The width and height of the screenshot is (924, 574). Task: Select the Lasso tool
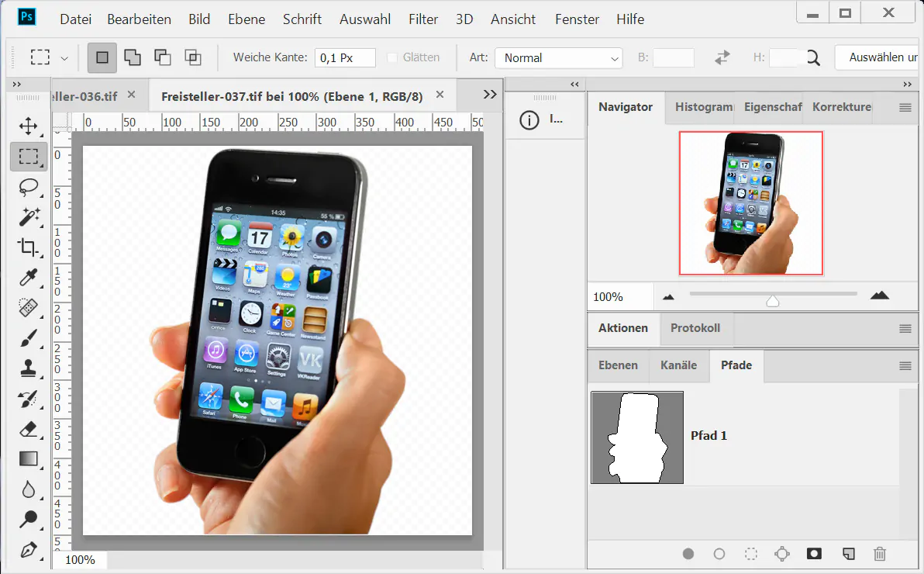[29, 187]
